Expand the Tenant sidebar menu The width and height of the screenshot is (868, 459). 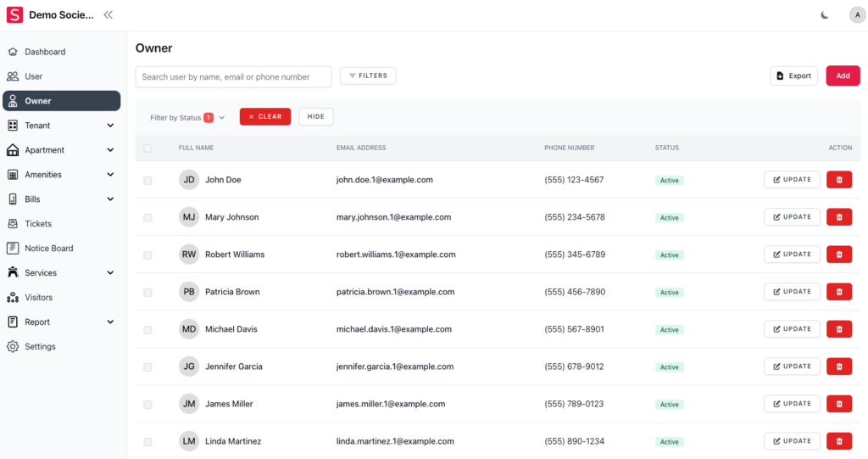point(61,126)
